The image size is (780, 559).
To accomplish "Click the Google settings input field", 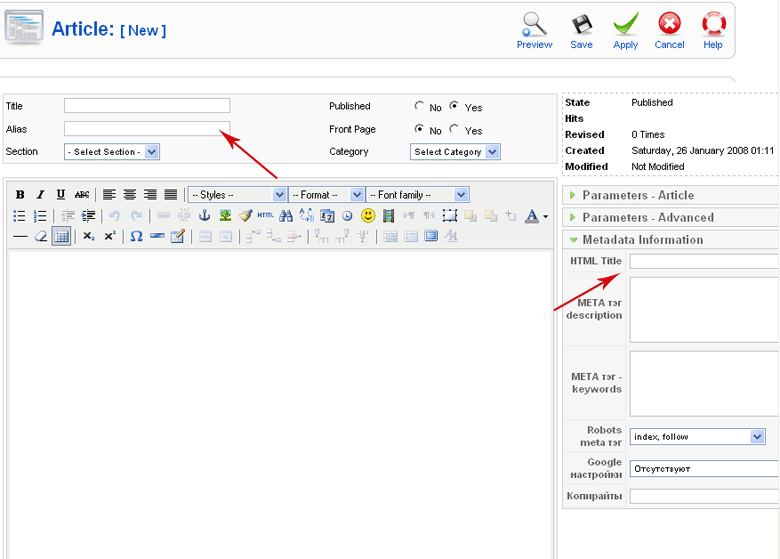I will pyautogui.click(x=704, y=469).
